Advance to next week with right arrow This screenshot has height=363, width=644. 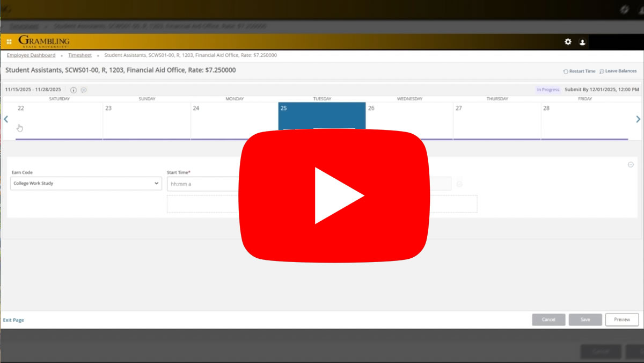[638, 119]
